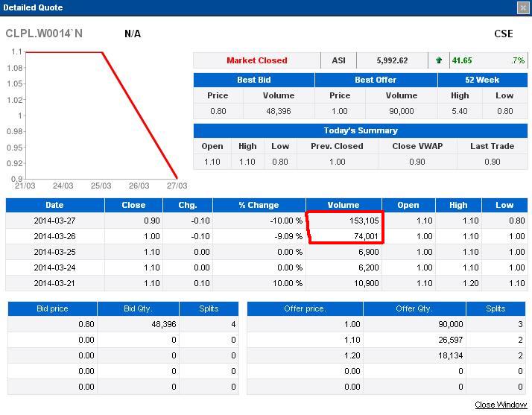Click the ASI change value 41.65
The height and width of the screenshot is (415, 532).
[x=462, y=60]
